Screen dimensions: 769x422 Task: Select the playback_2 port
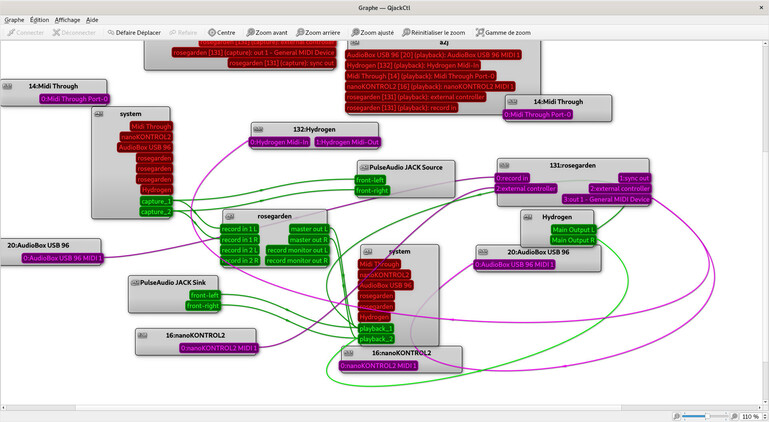tap(376, 340)
